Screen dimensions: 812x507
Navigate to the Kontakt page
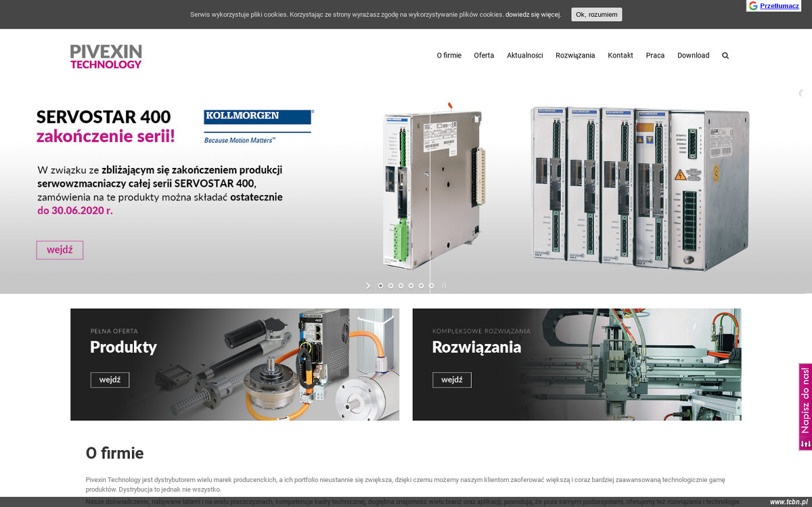621,56
